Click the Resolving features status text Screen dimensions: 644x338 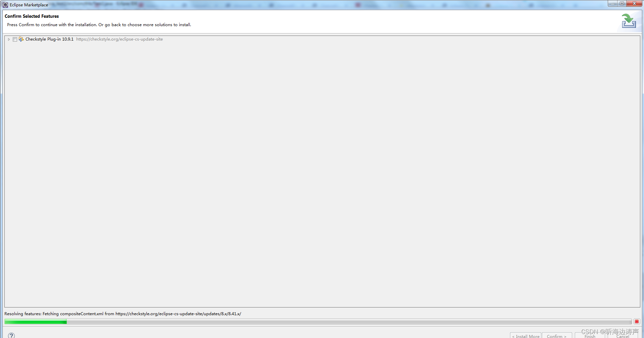point(123,314)
